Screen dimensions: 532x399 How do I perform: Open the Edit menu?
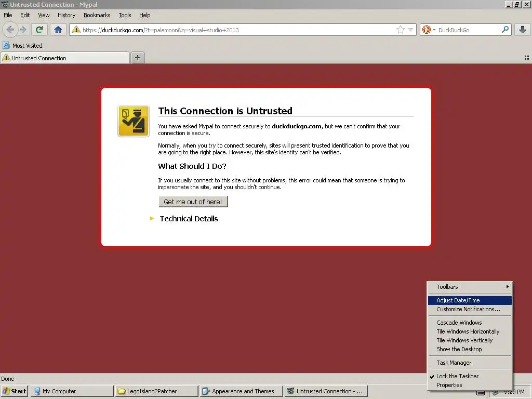[25, 15]
